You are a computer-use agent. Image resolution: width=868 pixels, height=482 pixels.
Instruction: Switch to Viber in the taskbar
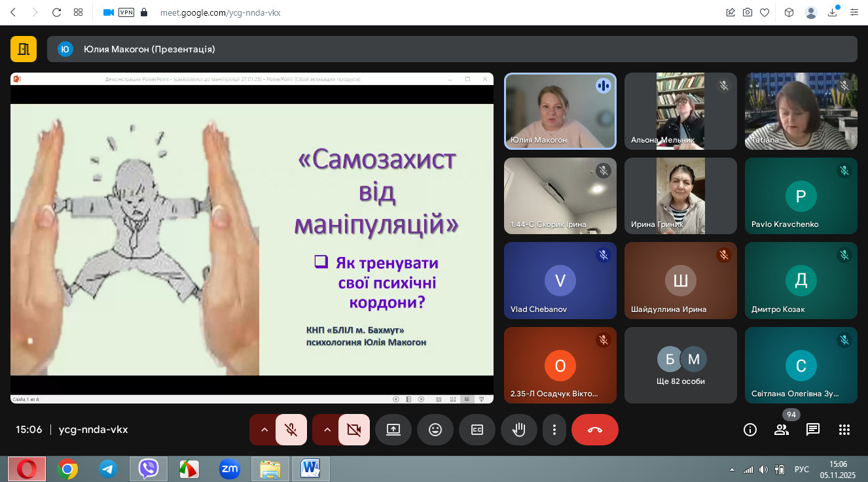[x=149, y=469]
